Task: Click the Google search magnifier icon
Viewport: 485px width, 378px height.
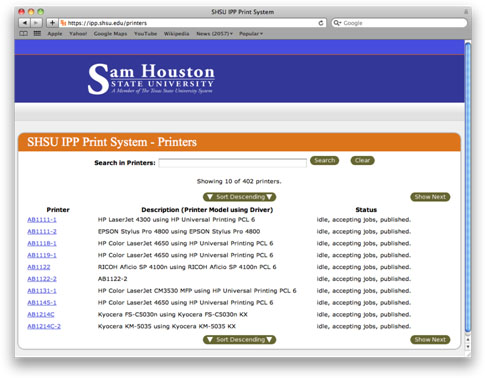Action: [337, 23]
